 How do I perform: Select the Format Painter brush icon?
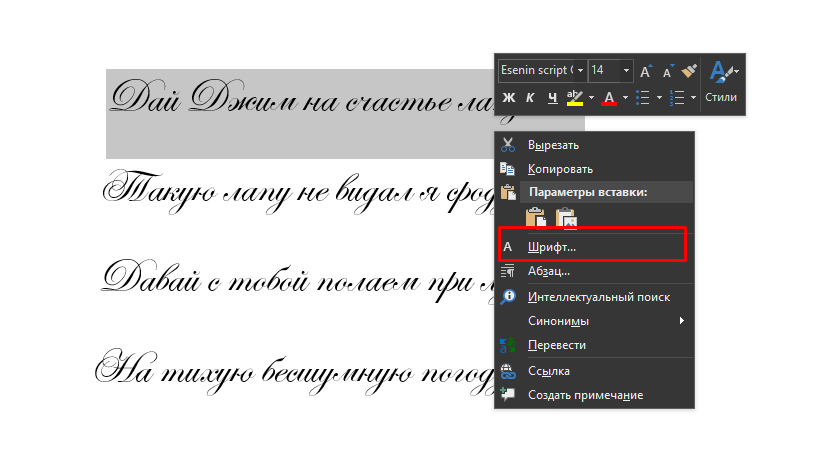tap(688, 71)
